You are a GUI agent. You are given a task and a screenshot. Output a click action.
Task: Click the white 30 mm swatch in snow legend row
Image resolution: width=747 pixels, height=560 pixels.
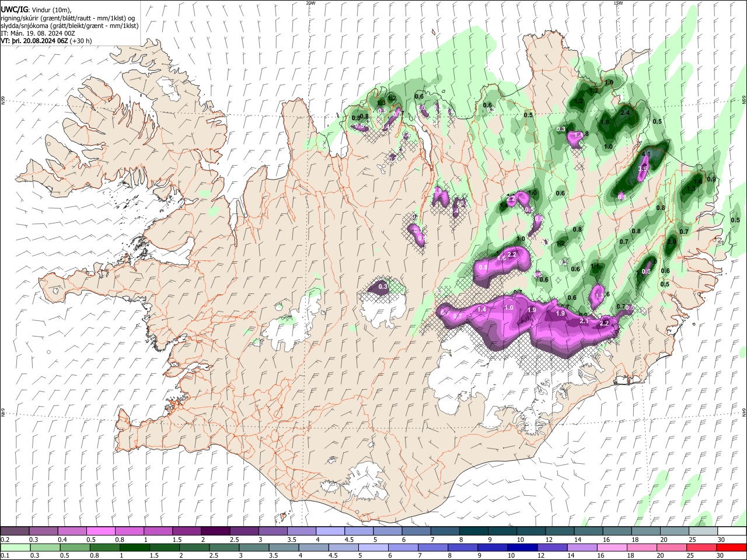[732, 531]
